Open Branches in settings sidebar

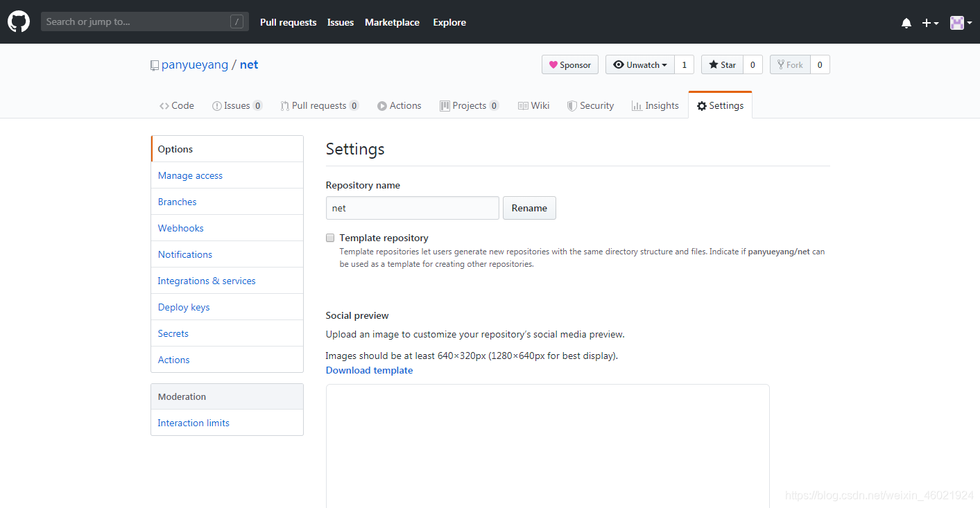coord(227,202)
